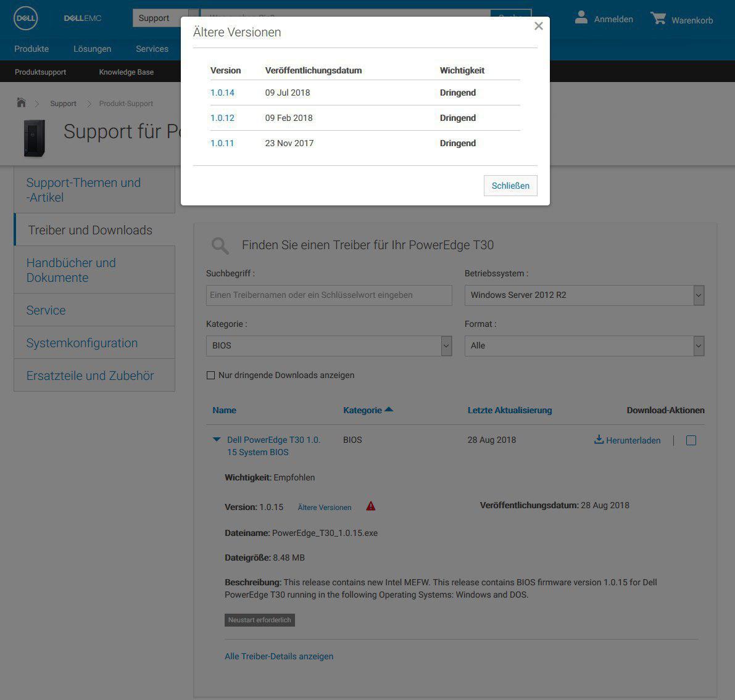Click the Dell round logo
735x700 pixels.
click(26, 19)
